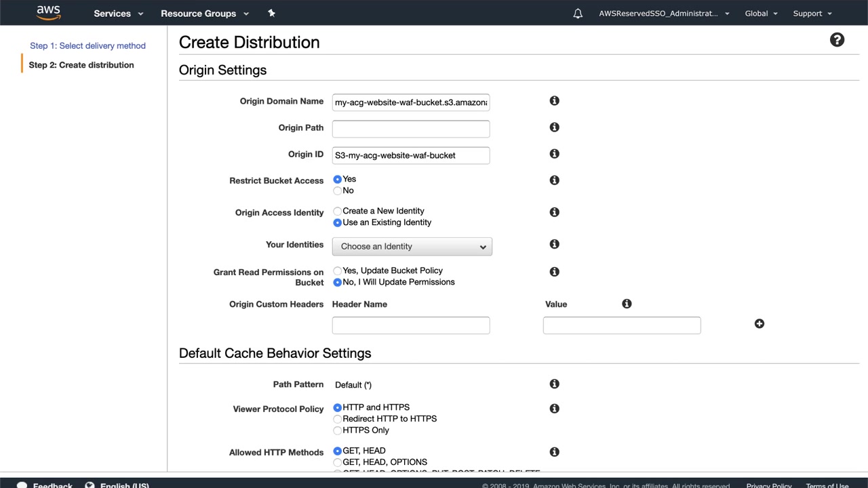Viewport: 868px width, 488px height.
Task: Add another origin custom header row
Action: 759,324
